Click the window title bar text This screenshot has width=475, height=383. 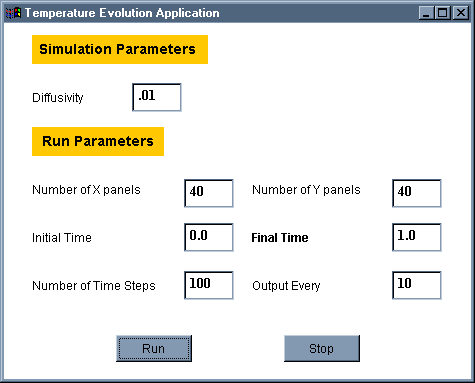point(122,13)
